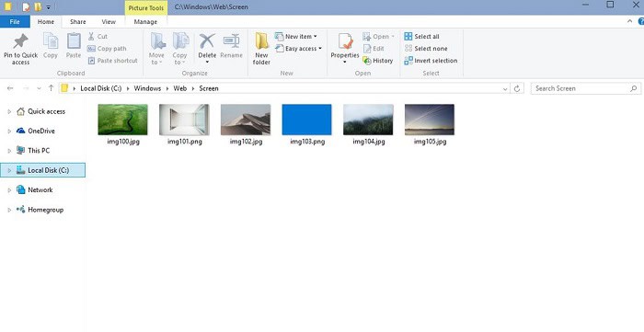Click the title bar new folder icon

[38, 7]
